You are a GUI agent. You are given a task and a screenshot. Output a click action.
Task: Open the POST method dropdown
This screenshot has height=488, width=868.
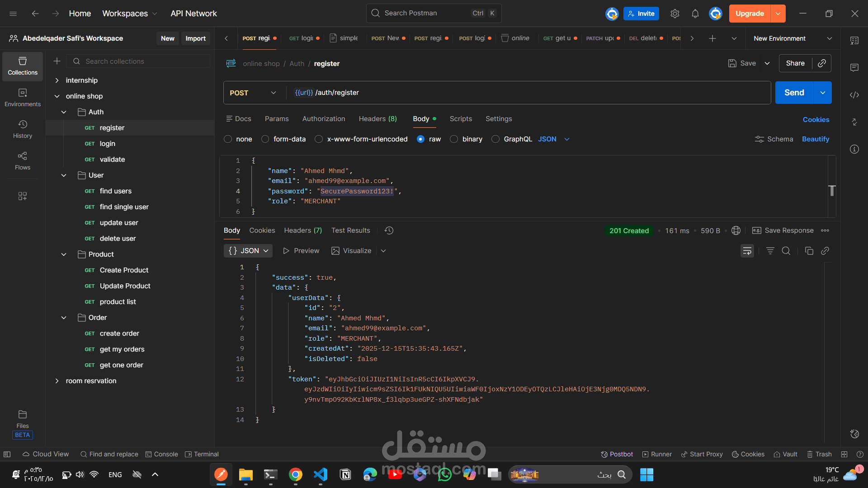pos(253,93)
